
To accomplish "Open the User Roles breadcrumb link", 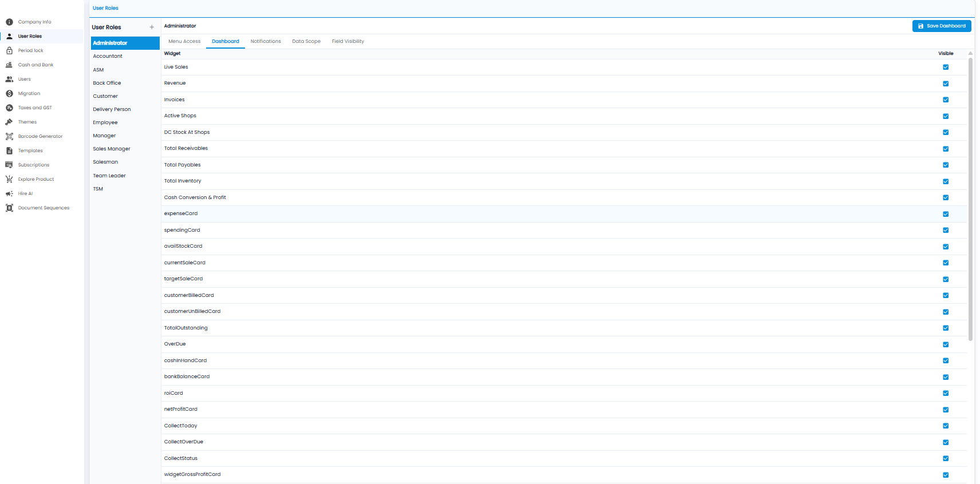I will coord(105,8).
